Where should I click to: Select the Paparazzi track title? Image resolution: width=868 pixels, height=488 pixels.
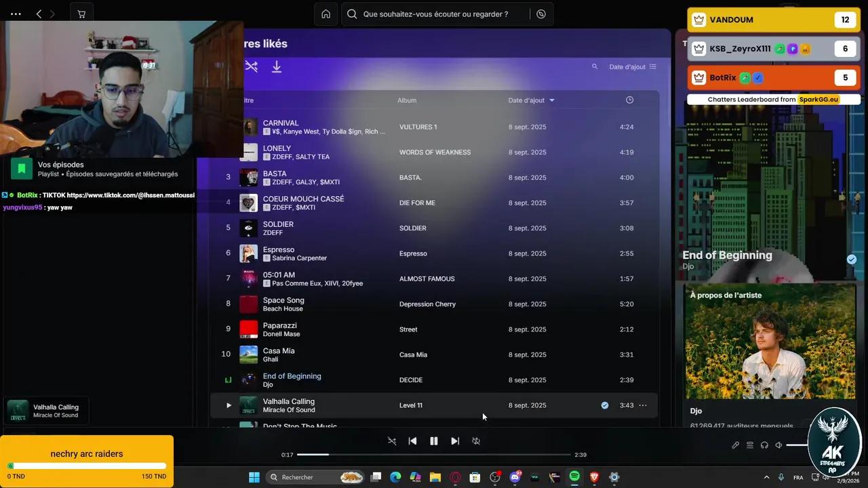coord(280,325)
